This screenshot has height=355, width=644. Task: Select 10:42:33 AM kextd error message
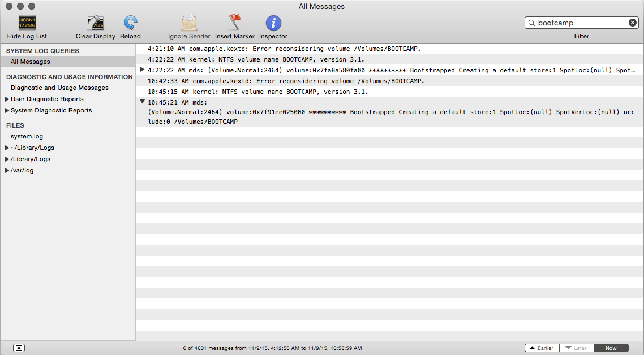pos(389,81)
